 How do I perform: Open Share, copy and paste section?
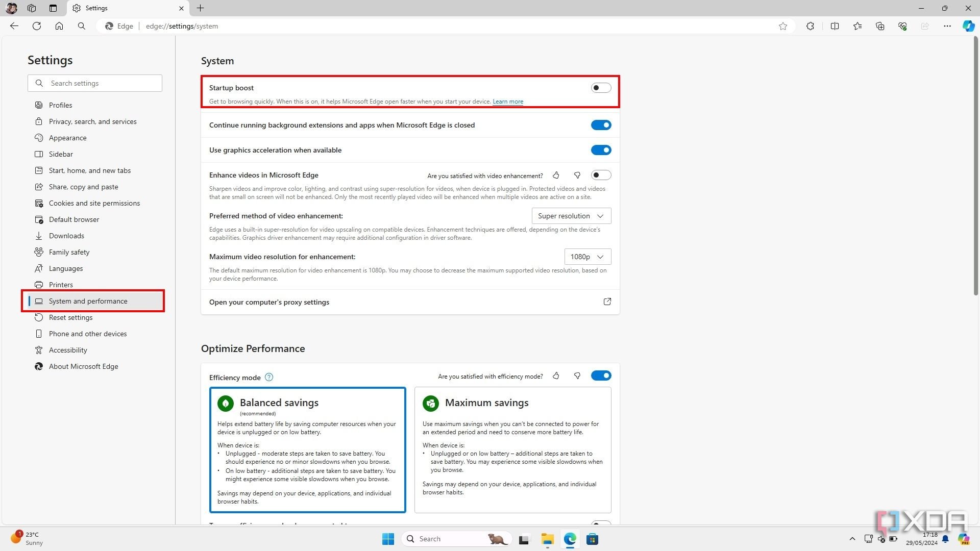click(94, 187)
